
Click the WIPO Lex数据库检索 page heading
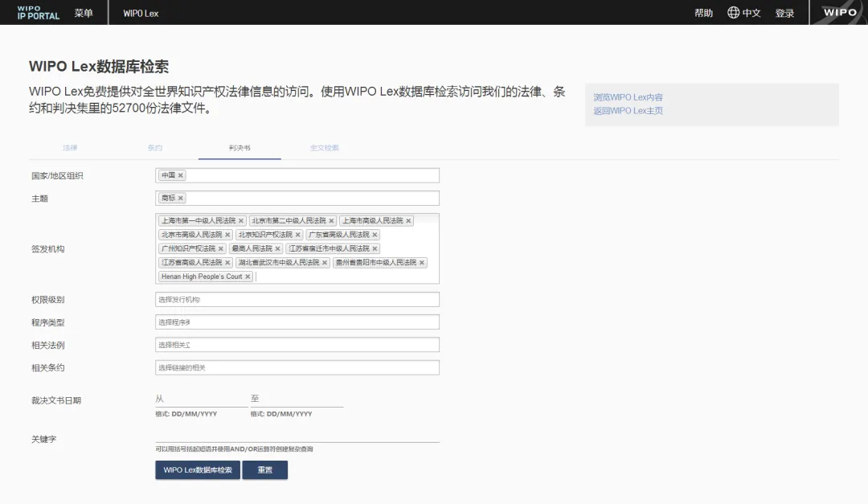pyautogui.click(x=99, y=67)
